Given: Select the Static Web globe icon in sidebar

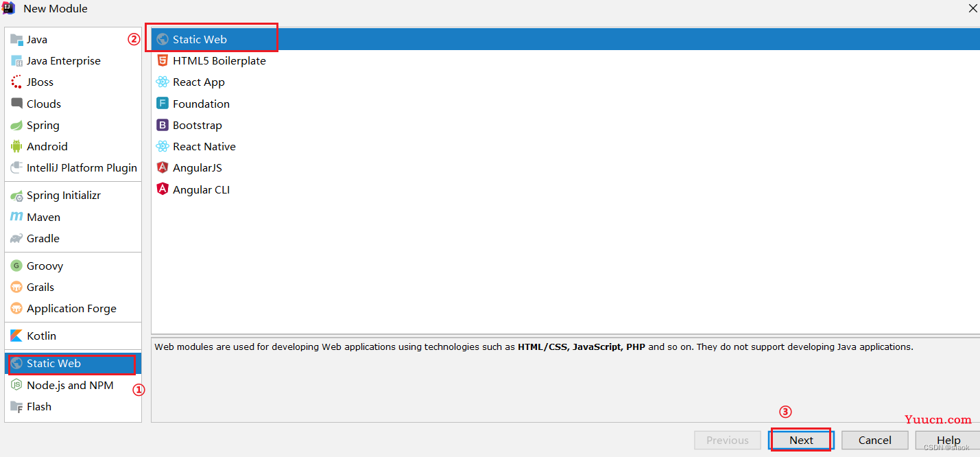Looking at the screenshot, I should 16,363.
